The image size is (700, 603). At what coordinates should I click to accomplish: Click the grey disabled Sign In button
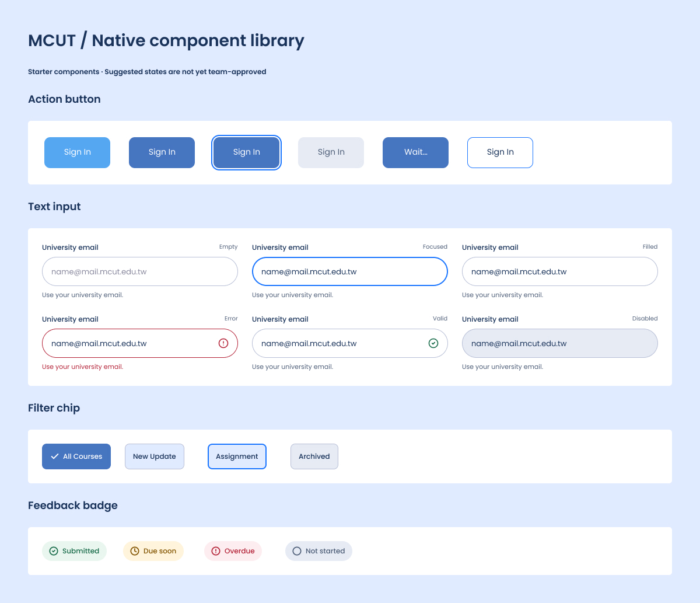point(331,152)
